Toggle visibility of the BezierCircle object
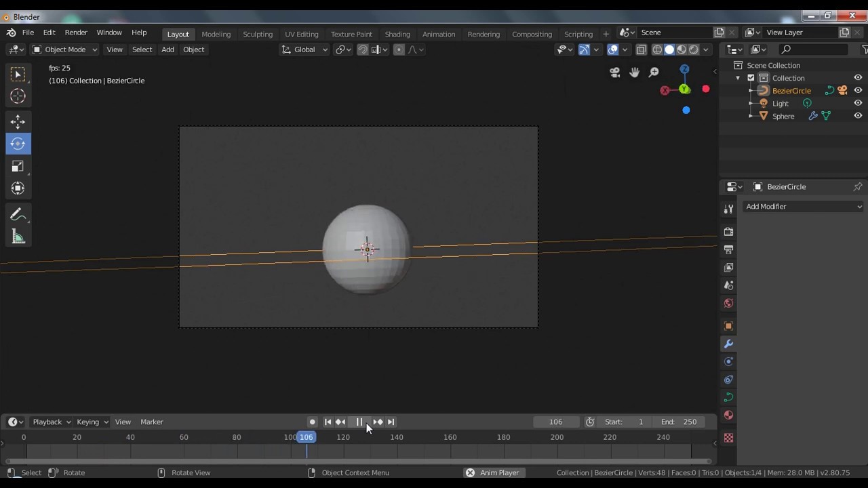This screenshot has width=868, height=488. point(858,91)
